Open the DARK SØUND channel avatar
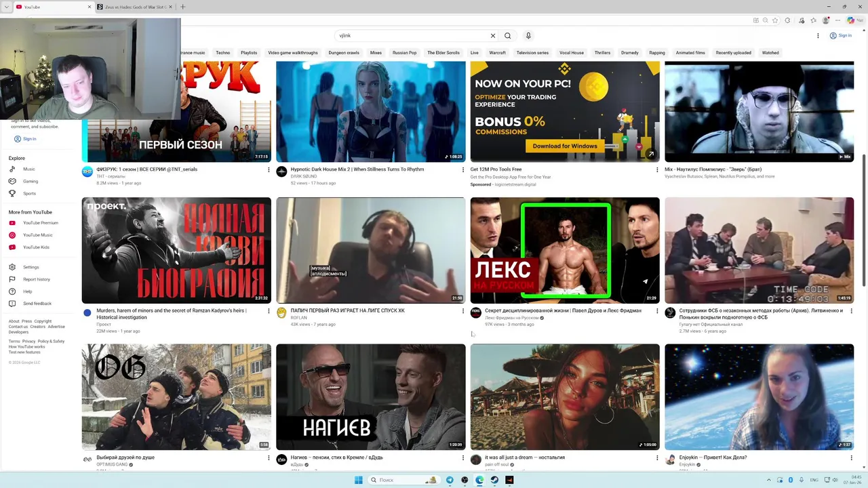This screenshot has height=488, width=868. (x=281, y=171)
